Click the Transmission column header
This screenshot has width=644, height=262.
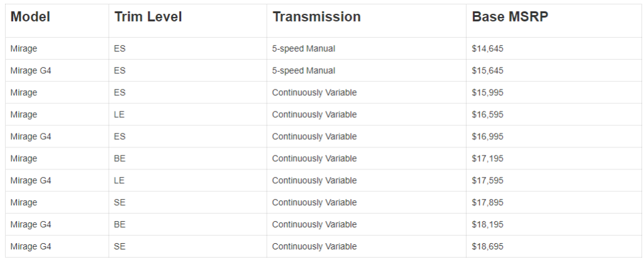pos(316,17)
